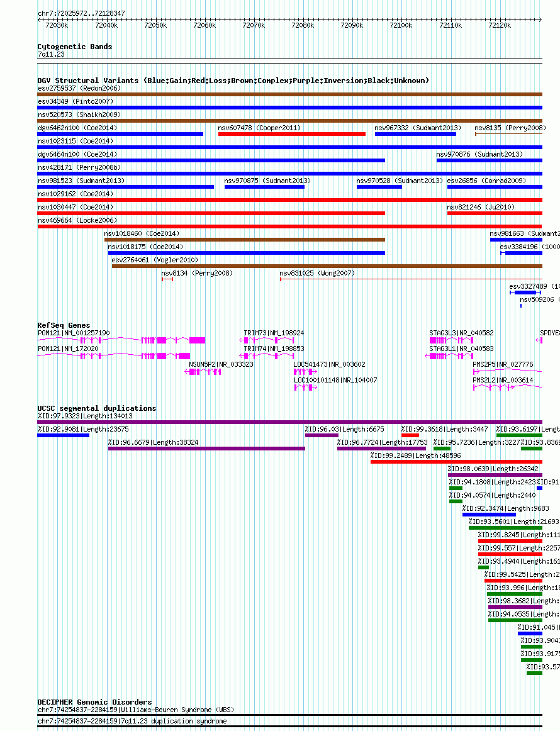
Task: Click the 72120k ruler tick label
Action: 500,26
